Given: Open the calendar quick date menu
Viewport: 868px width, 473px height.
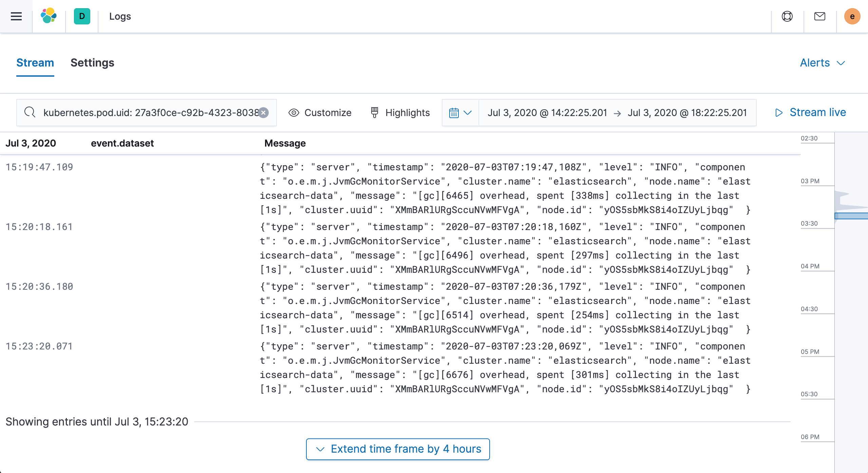Looking at the screenshot, I should (x=460, y=113).
